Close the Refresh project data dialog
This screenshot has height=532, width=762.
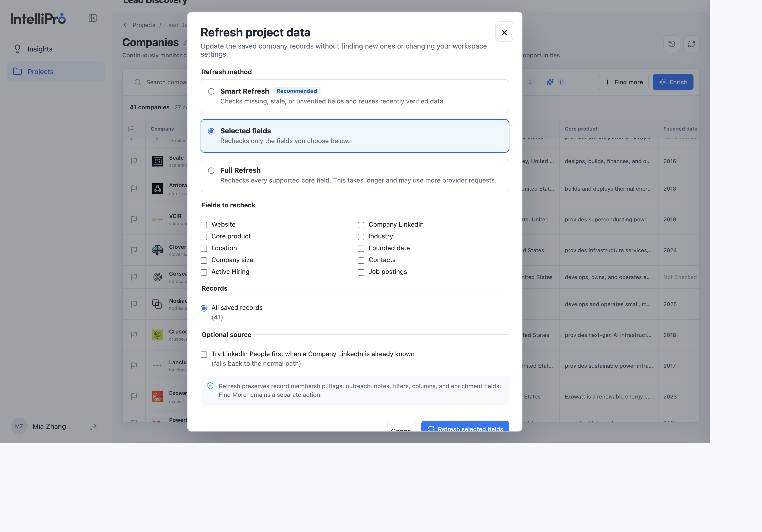click(x=504, y=32)
